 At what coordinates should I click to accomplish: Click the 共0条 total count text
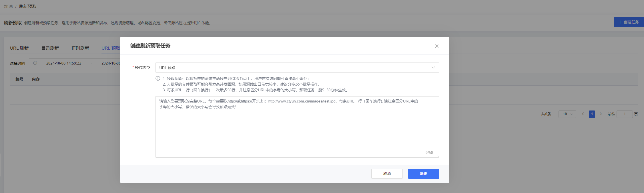(546, 114)
